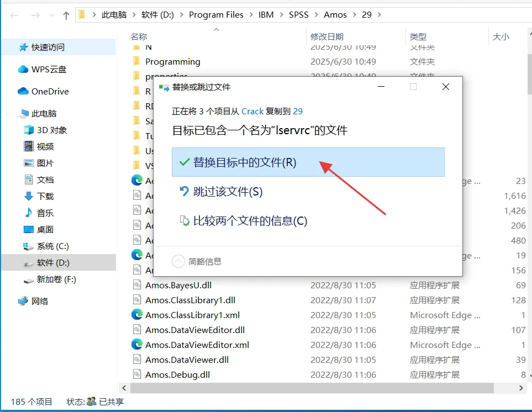Expand the chevron after SPSS in breadcrumb
Viewport: 532px width, 412px height.
click(x=316, y=14)
